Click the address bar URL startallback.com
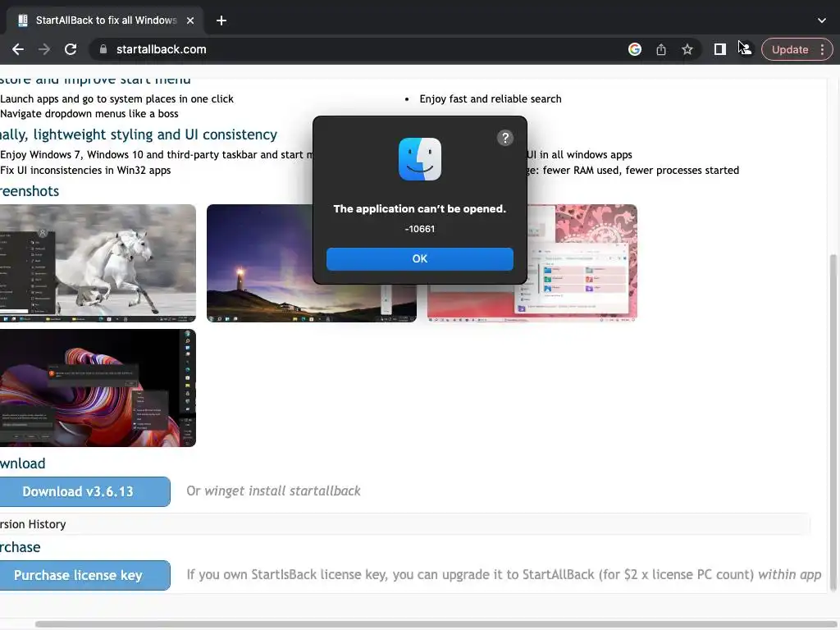 (162, 49)
